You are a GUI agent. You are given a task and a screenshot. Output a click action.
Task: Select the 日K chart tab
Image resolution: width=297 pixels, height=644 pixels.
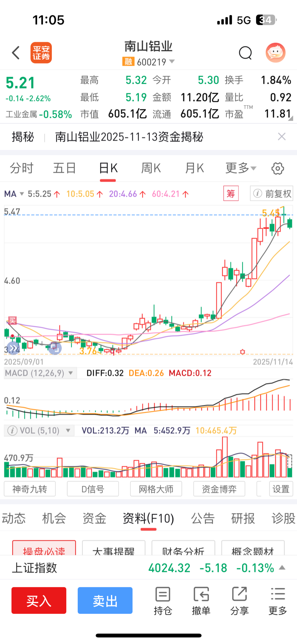point(108,168)
